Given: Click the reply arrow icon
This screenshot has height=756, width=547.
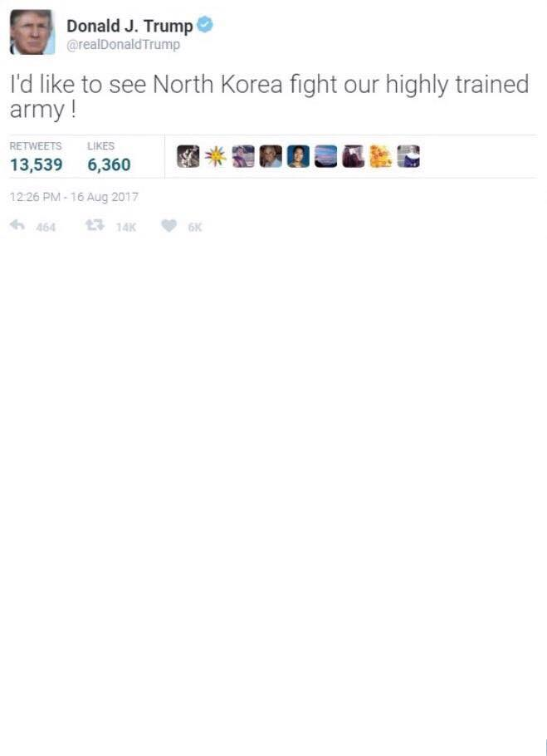Looking at the screenshot, I should pos(17,225).
